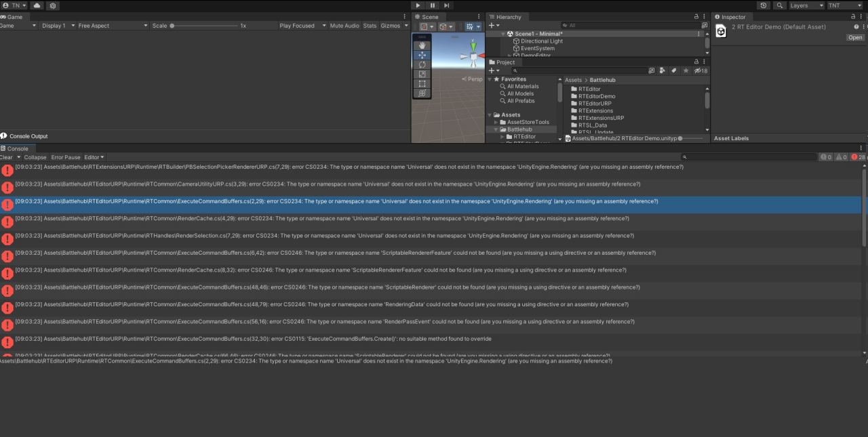Open the global Search magnifier icon
The height and width of the screenshot is (437, 868).
tap(780, 5)
